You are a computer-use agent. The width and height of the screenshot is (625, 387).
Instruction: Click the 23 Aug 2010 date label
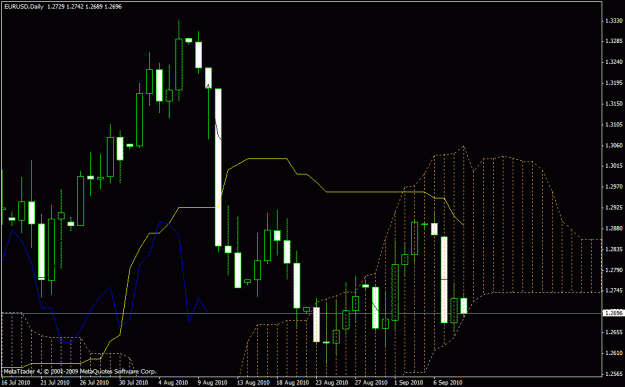(x=331, y=382)
